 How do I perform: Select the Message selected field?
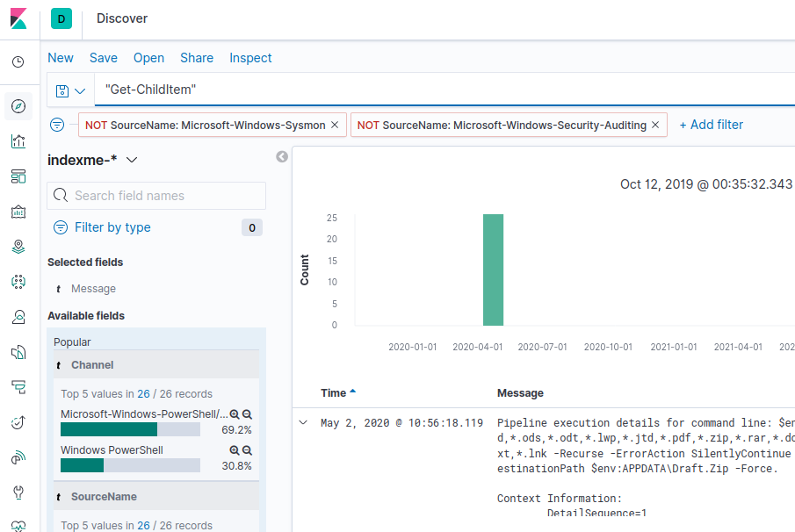pos(93,289)
